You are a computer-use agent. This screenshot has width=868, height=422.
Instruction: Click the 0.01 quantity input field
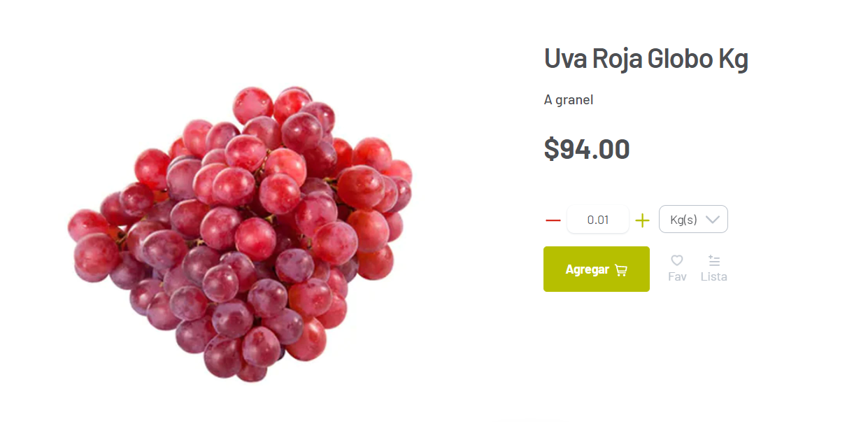coord(598,220)
